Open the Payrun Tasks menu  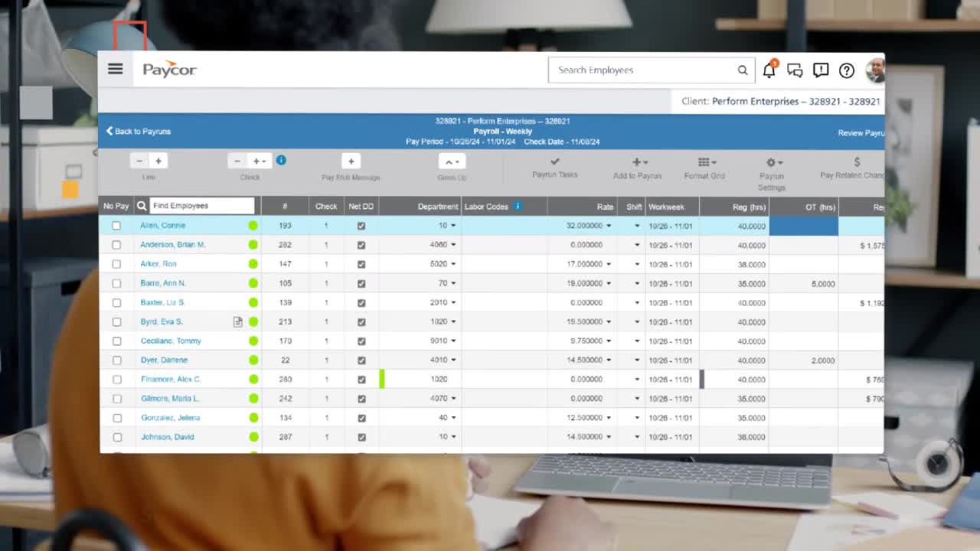(x=554, y=167)
